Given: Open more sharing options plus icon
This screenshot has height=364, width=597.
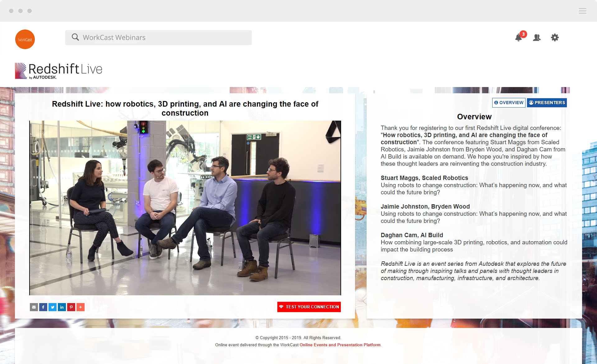Looking at the screenshot, I should coord(81,307).
